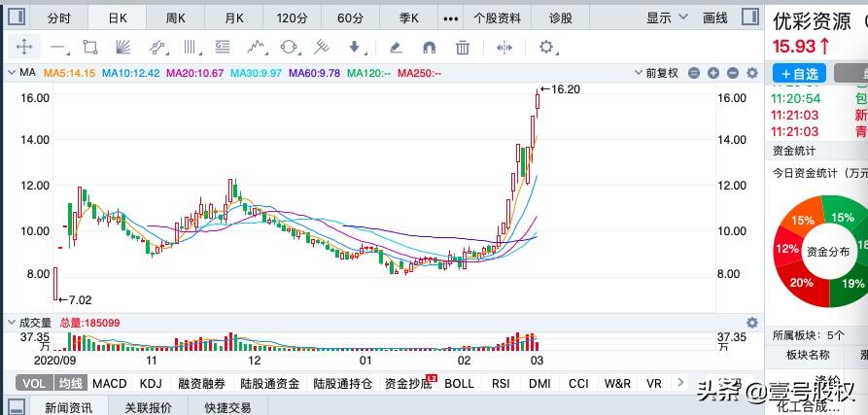Open volume panel settings gear
Screen dimensions: 868x415
pyautogui.click(x=751, y=322)
